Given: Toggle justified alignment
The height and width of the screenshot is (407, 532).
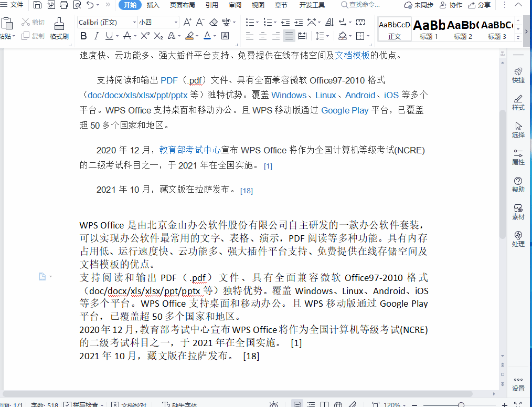Looking at the screenshot, I should point(289,36).
